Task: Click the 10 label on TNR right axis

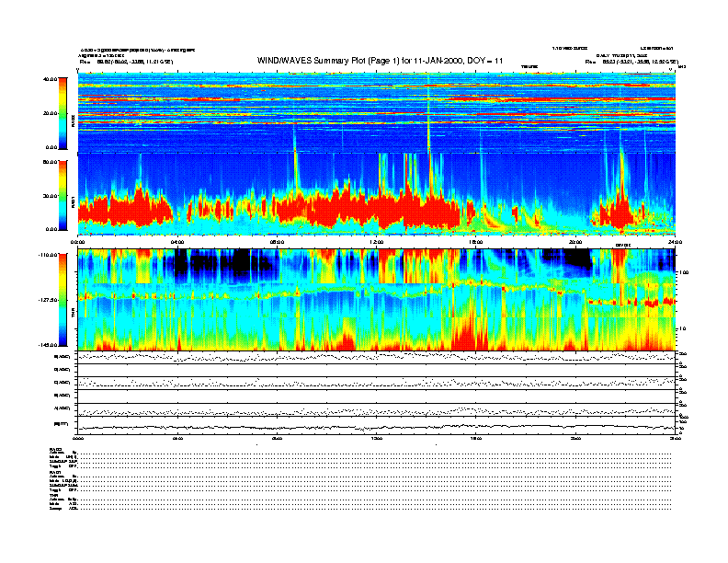Action: [x=682, y=328]
